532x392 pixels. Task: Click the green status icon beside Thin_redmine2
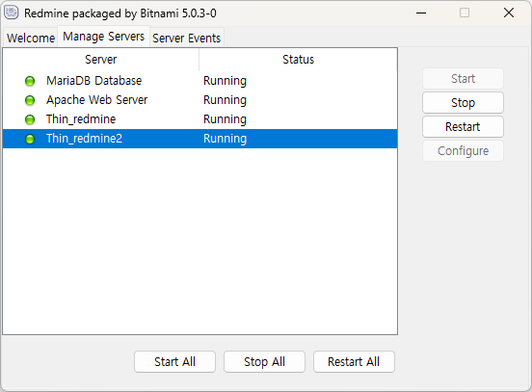30,139
